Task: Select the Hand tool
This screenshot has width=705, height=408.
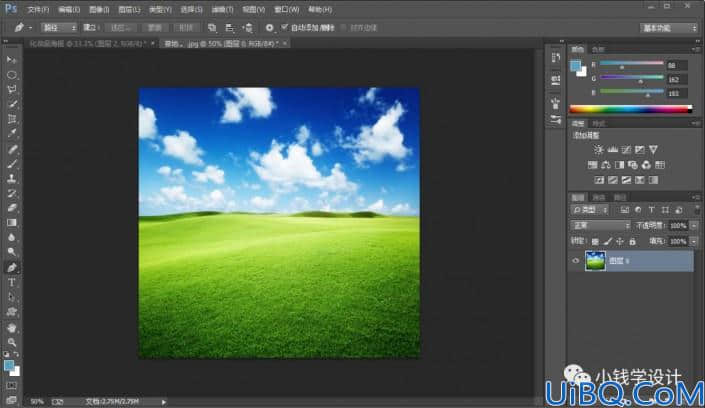Action: click(x=12, y=328)
